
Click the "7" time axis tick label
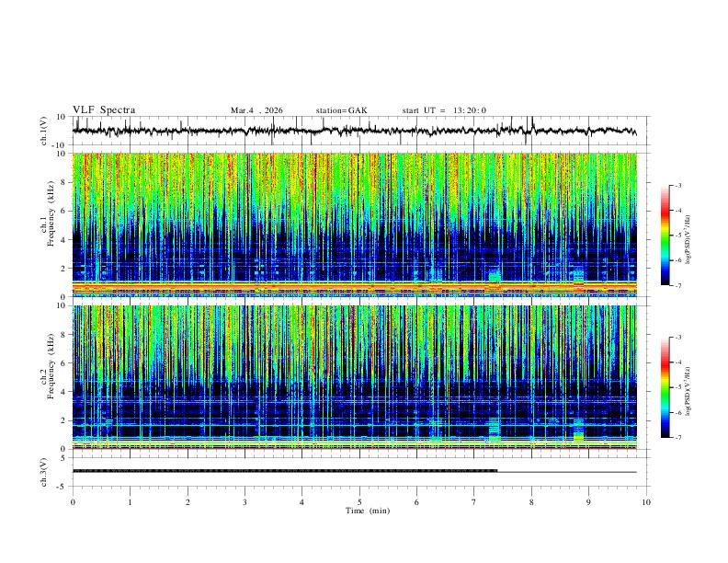[474, 502]
